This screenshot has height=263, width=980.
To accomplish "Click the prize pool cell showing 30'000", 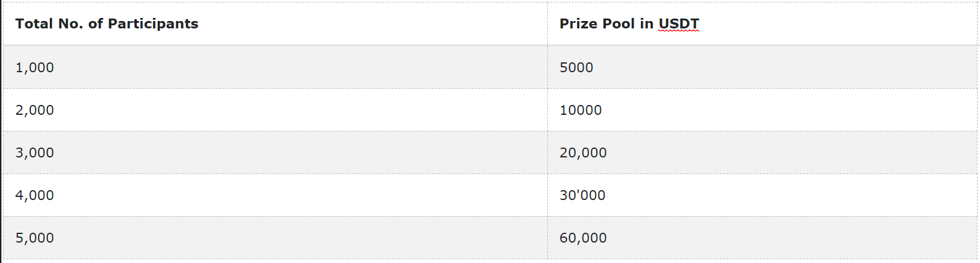I will pyautogui.click(x=763, y=195).
